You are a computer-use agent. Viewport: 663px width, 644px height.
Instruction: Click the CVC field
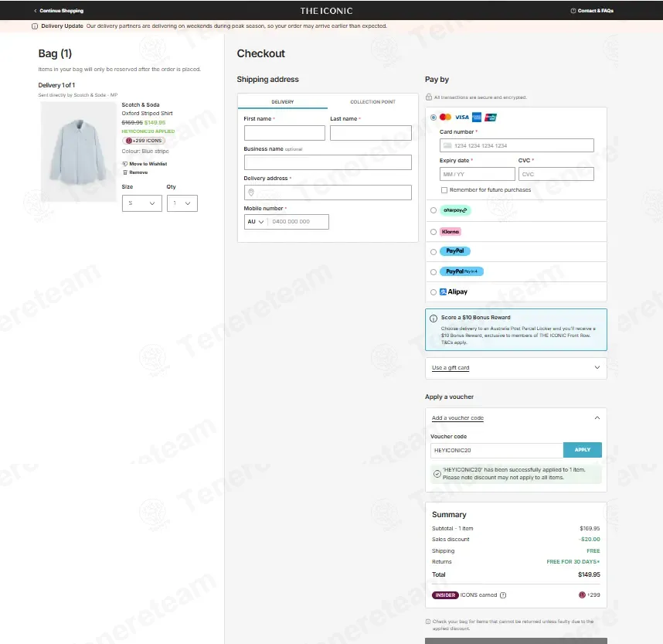pyautogui.click(x=556, y=174)
